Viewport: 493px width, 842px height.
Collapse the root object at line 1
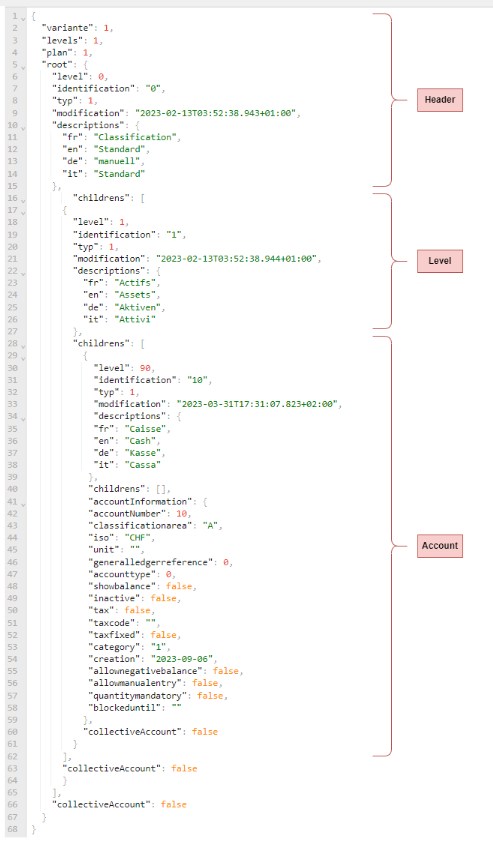23,19
